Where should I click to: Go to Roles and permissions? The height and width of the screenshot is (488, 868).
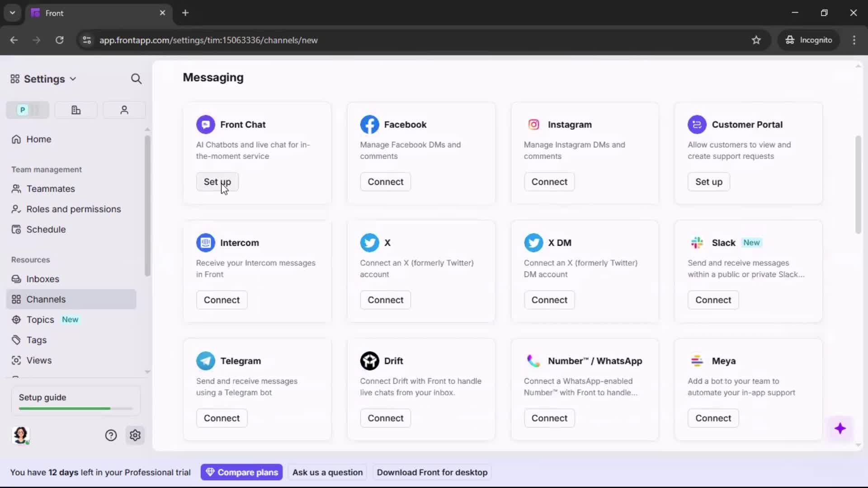(73, 209)
